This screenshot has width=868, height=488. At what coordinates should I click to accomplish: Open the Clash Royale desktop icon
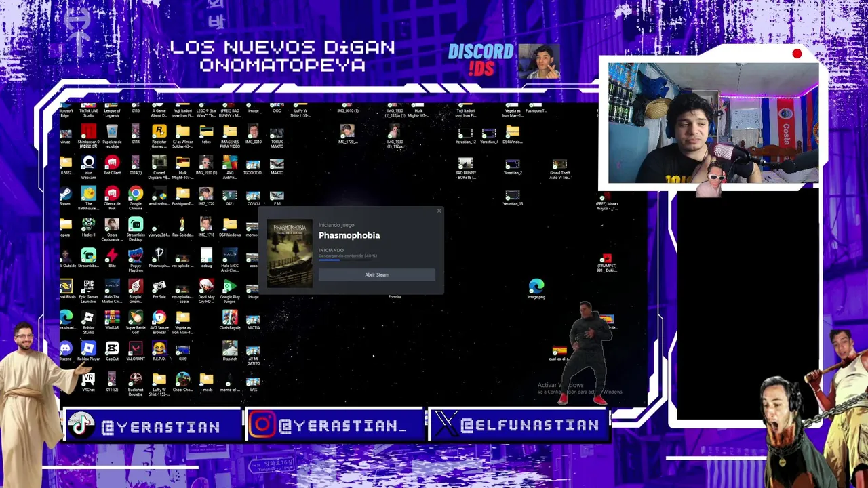pos(230,317)
